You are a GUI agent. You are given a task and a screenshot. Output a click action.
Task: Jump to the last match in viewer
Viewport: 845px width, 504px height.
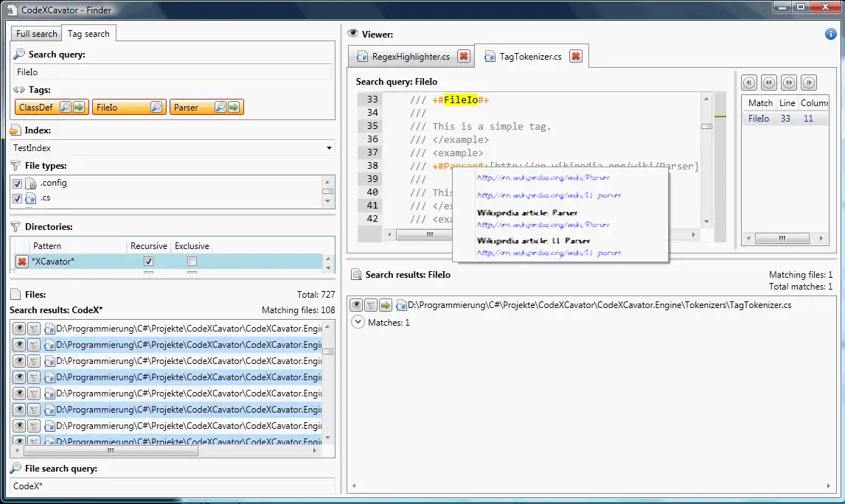click(808, 83)
